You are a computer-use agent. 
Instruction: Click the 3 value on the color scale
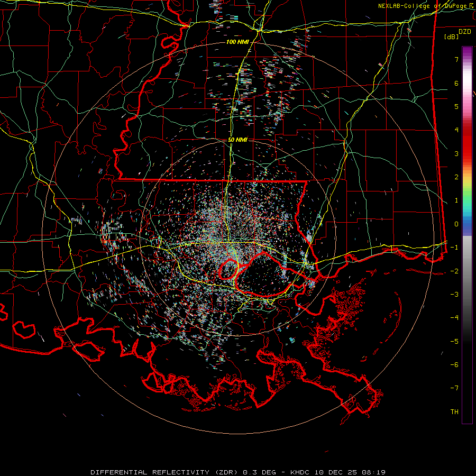456,153
